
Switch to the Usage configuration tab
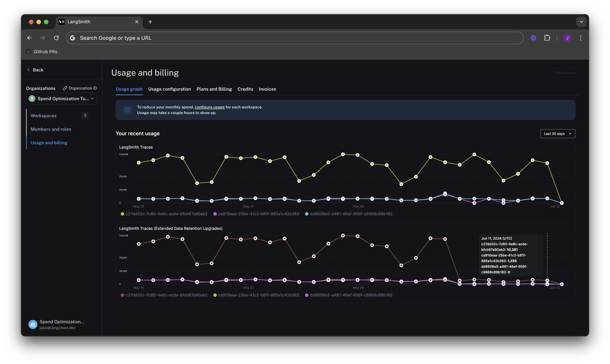tap(169, 89)
